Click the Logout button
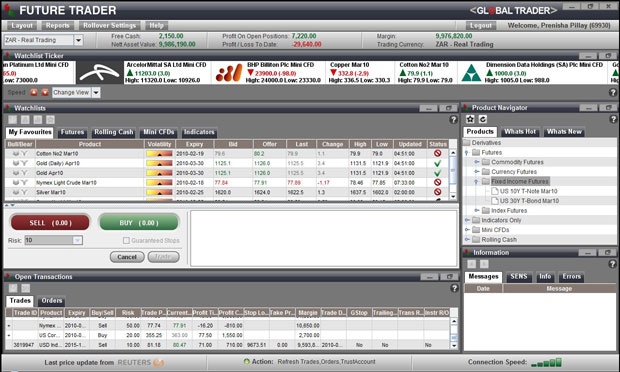The image size is (620, 372). coord(481,26)
